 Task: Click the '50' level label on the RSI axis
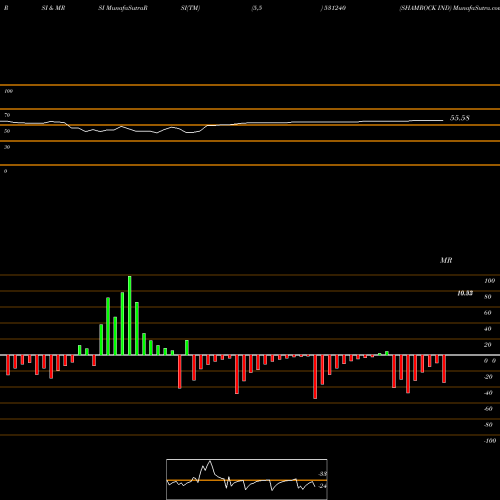(7, 131)
